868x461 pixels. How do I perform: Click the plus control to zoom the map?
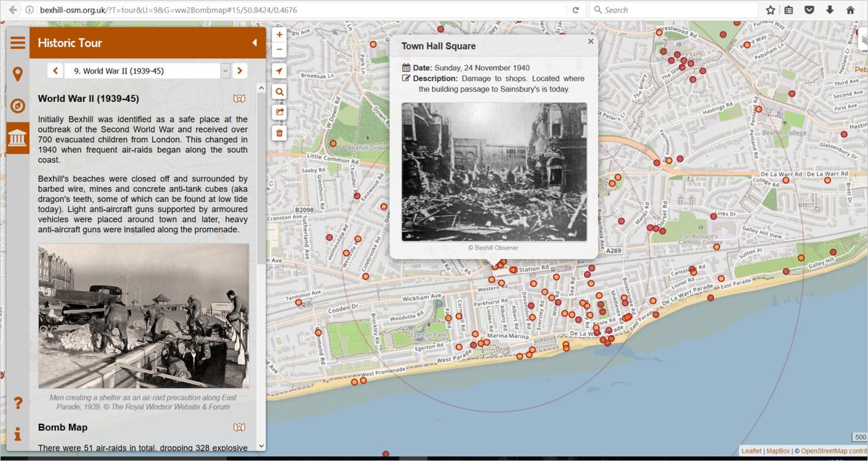tap(279, 35)
